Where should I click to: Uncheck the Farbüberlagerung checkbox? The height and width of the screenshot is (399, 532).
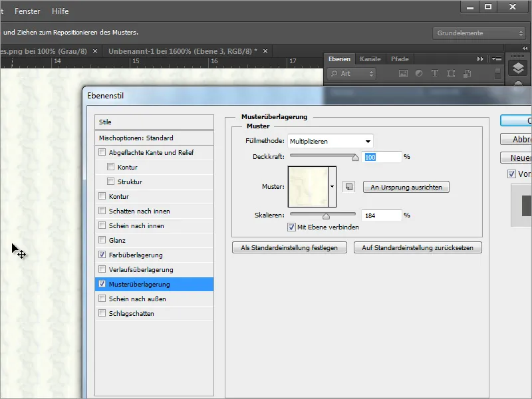pyautogui.click(x=102, y=254)
